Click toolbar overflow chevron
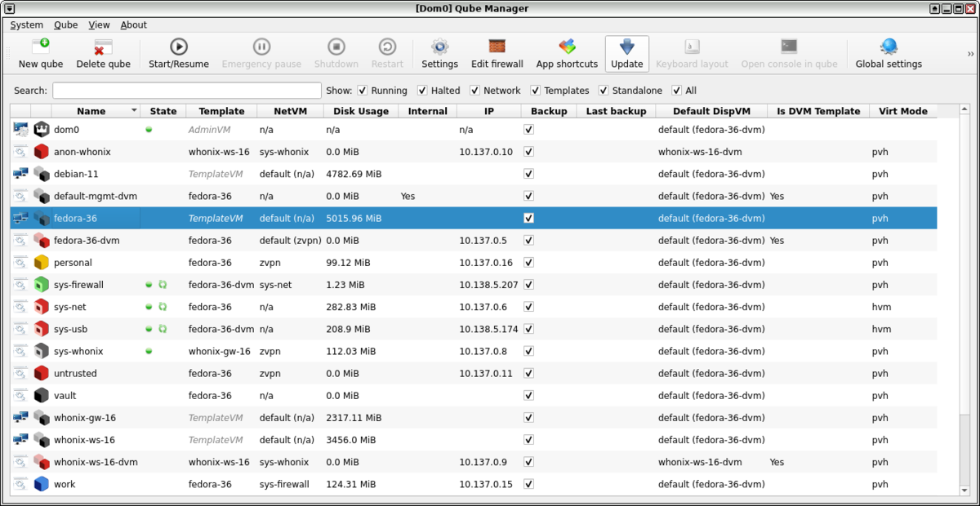The height and width of the screenshot is (506, 980). pyautogui.click(x=969, y=54)
